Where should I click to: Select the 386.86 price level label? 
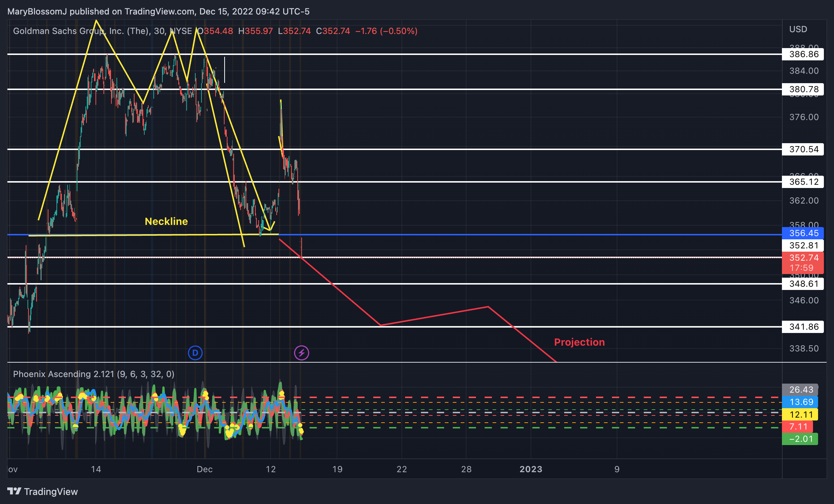(803, 54)
